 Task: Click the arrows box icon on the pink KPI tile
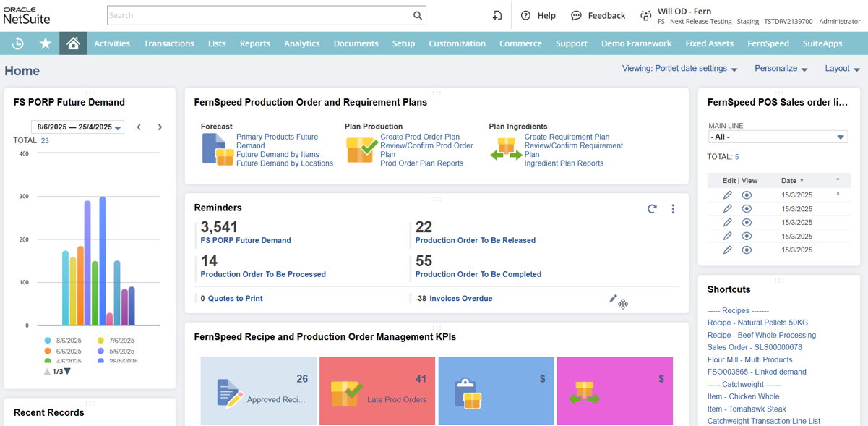[x=584, y=393]
